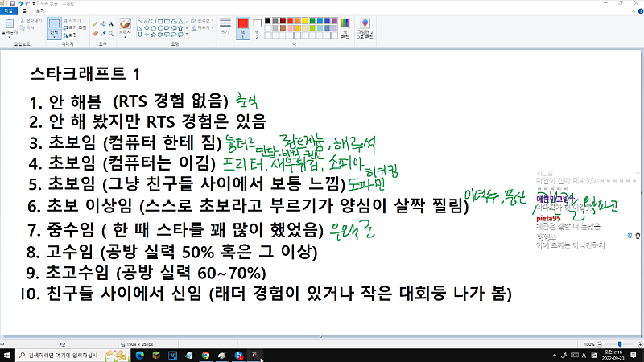Select the Pencil tool

click(x=95, y=24)
